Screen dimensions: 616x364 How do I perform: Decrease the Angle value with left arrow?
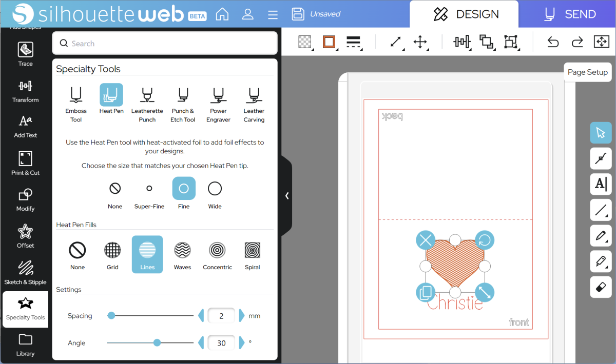(x=201, y=343)
